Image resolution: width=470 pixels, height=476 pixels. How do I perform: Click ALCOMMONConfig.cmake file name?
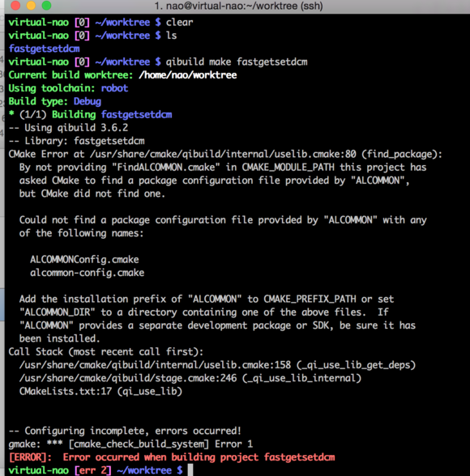click(84, 260)
